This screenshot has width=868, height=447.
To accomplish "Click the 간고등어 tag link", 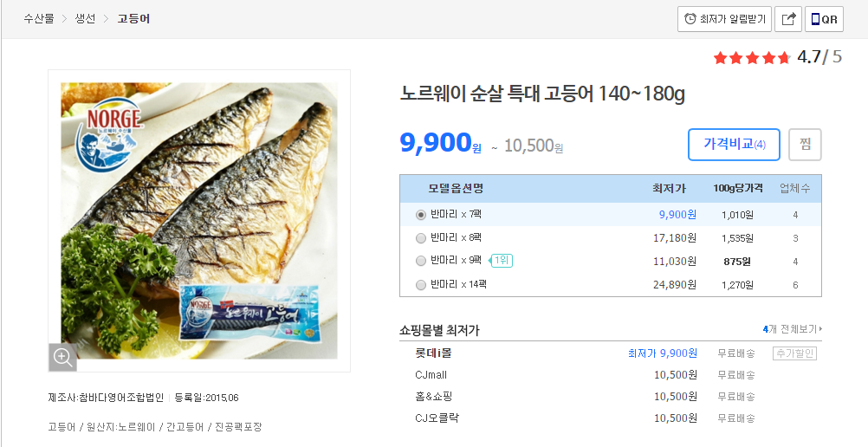I will [185, 427].
